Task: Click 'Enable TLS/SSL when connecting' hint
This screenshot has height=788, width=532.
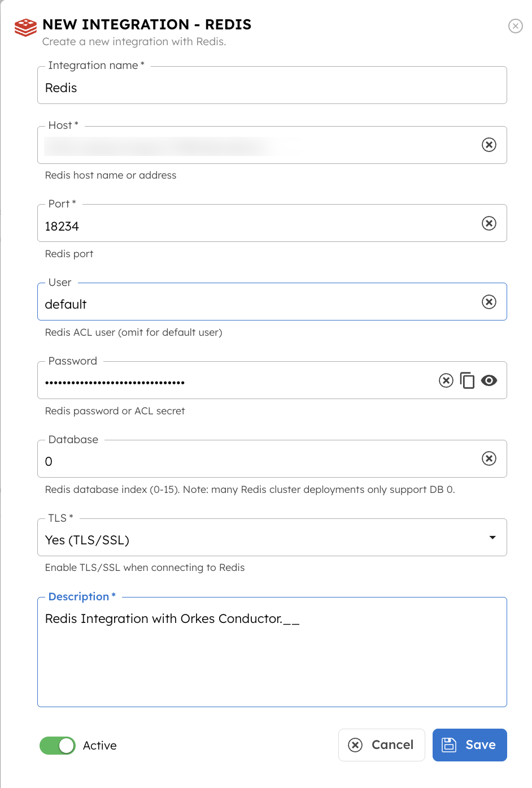Action: tap(145, 568)
